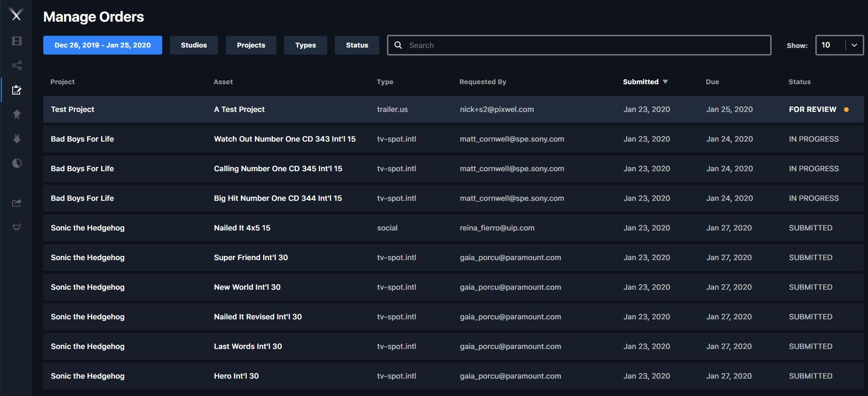The width and height of the screenshot is (868, 396).
Task: Sort by Requested By column header
Action: [x=483, y=82]
